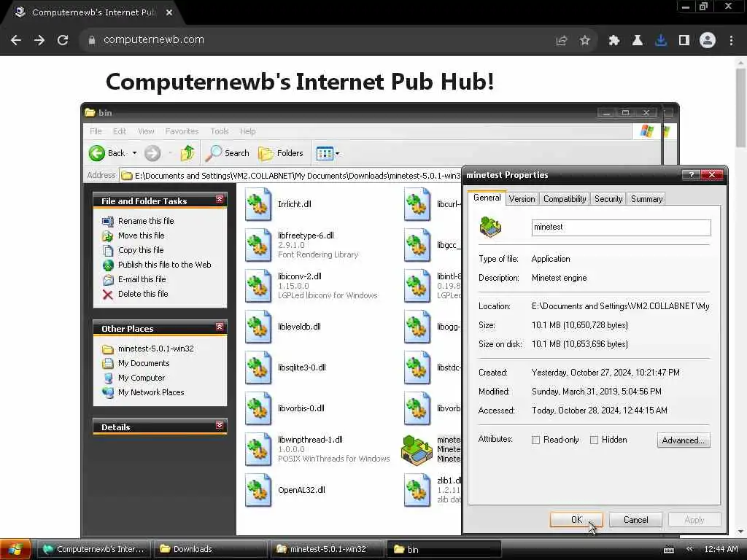Click the minetest filename input field

(622, 227)
